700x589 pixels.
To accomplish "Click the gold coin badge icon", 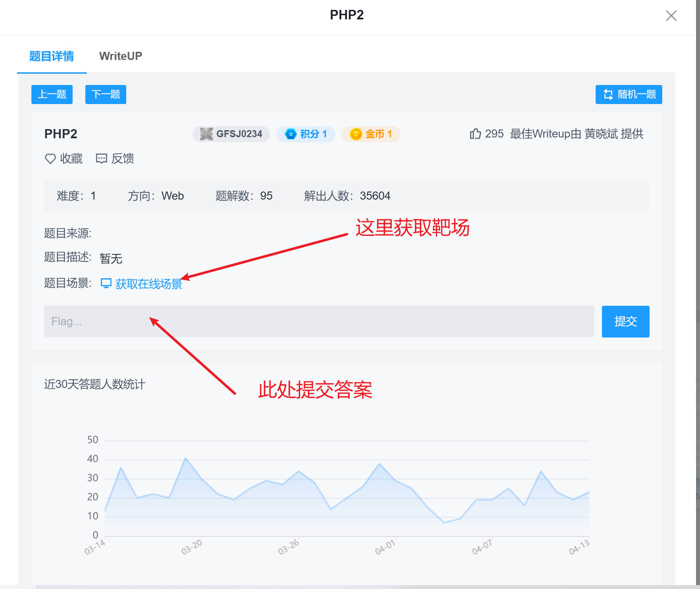I will 356,134.
